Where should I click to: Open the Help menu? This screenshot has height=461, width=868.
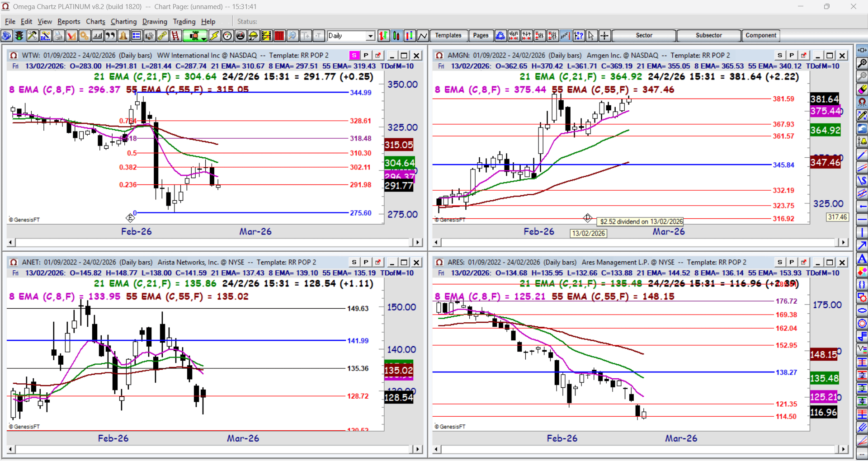coord(208,21)
